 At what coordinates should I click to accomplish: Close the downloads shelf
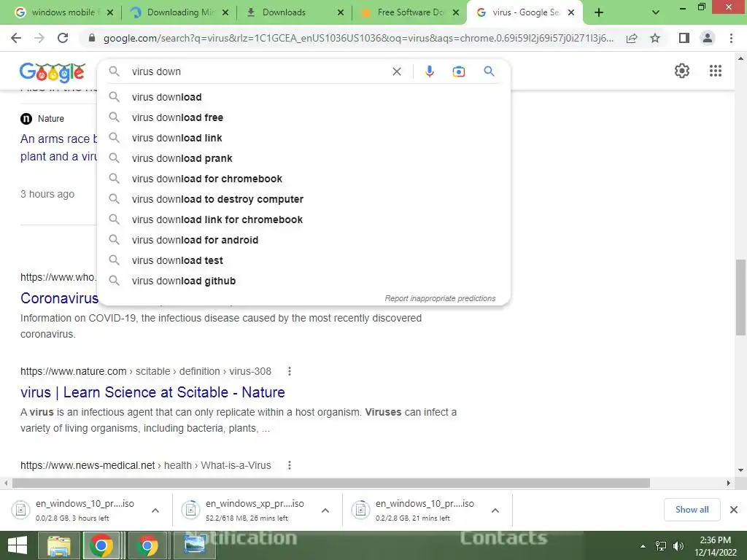click(734, 510)
